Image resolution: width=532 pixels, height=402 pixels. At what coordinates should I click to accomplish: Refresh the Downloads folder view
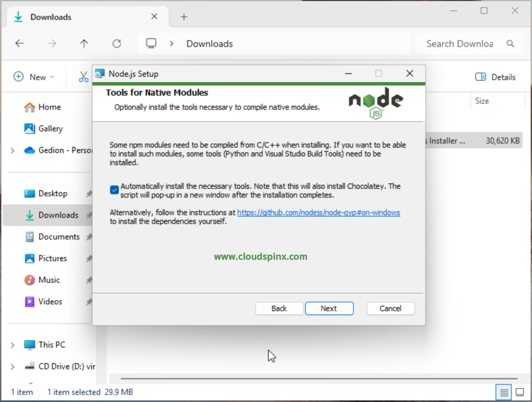(117, 43)
